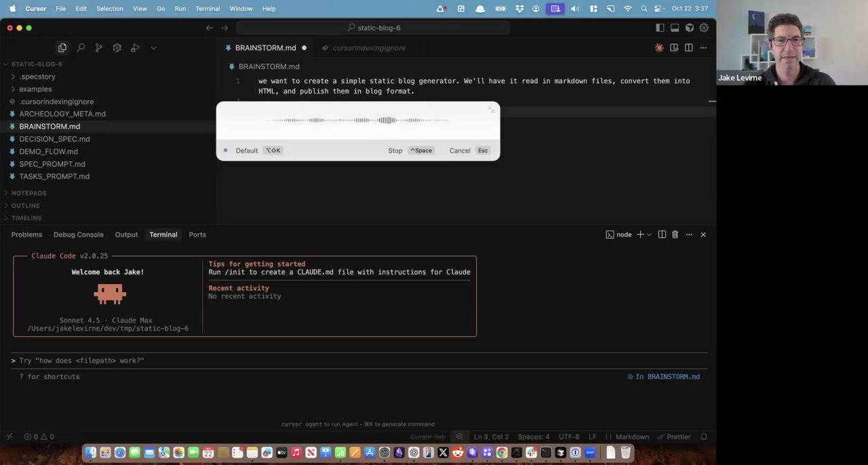868x465 pixels.
Task: Click BRAINSTORM.md in the breadcrumb
Action: pos(269,66)
